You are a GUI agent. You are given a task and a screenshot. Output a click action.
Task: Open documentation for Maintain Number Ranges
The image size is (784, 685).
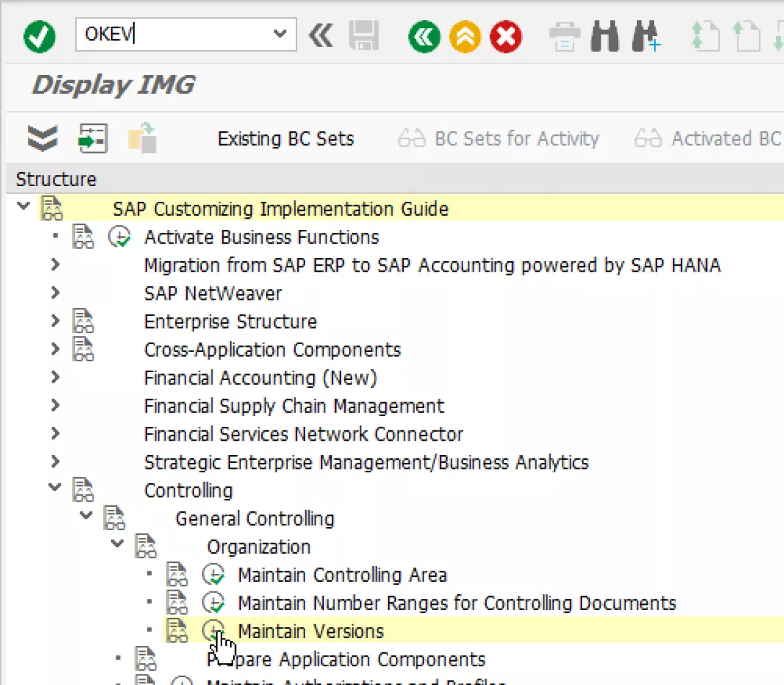point(177,601)
